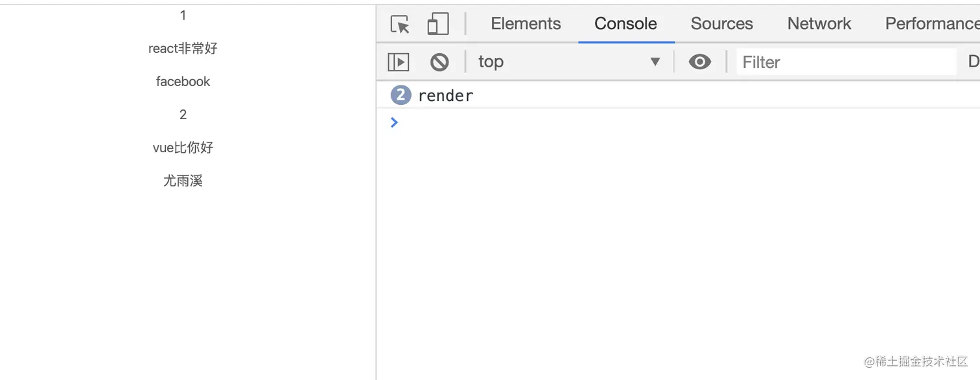Select the Console tab
Screen dimensions: 980x380
click(625, 24)
